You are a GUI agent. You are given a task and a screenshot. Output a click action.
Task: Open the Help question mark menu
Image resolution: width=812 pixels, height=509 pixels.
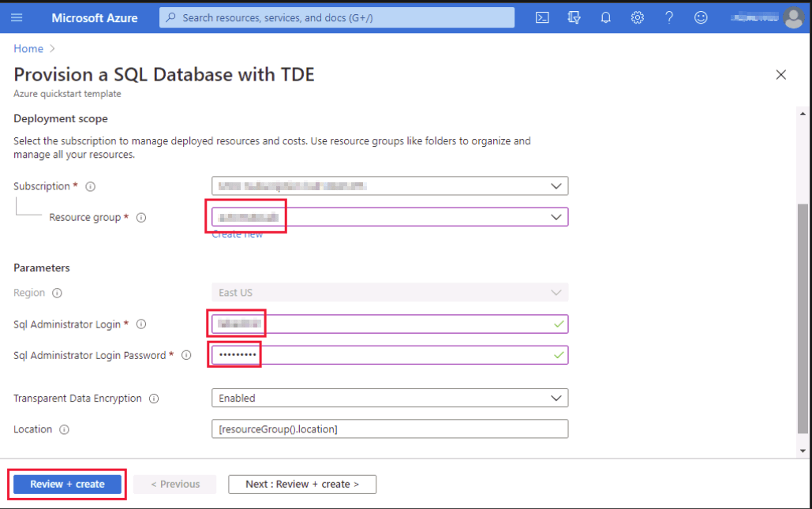coord(669,17)
